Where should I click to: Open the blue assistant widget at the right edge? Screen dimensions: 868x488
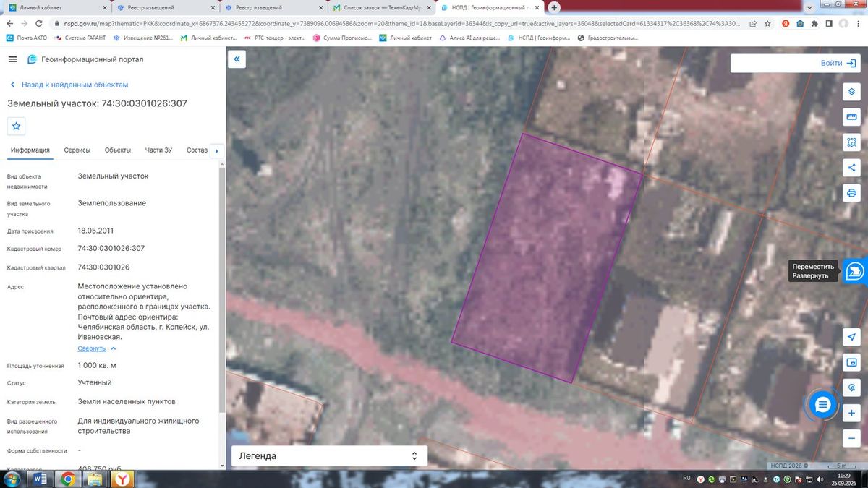pyautogui.click(x=855, y=271)
